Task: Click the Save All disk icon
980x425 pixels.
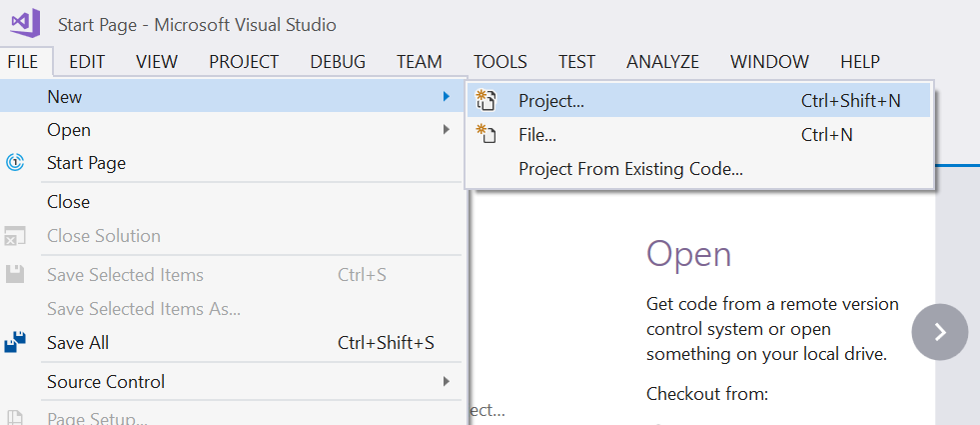Action: coord(15,342)
